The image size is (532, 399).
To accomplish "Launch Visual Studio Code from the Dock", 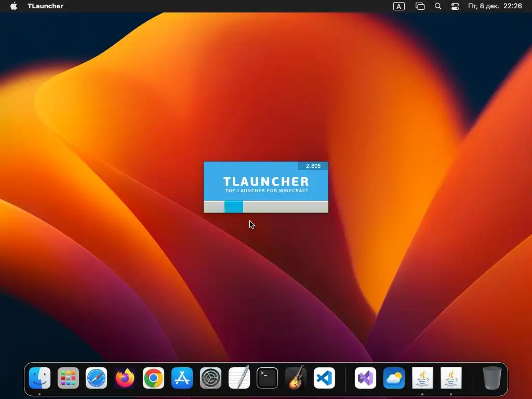I will pyautogui.click(x=324, y=378).
